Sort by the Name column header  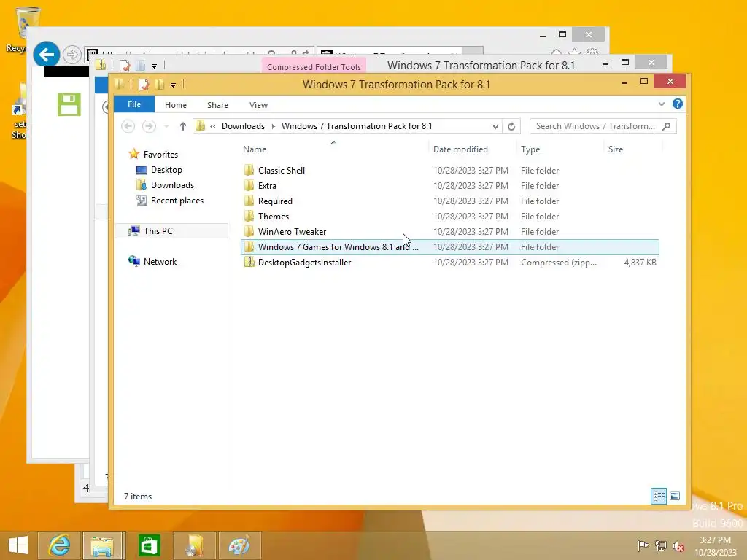(255, 149)
